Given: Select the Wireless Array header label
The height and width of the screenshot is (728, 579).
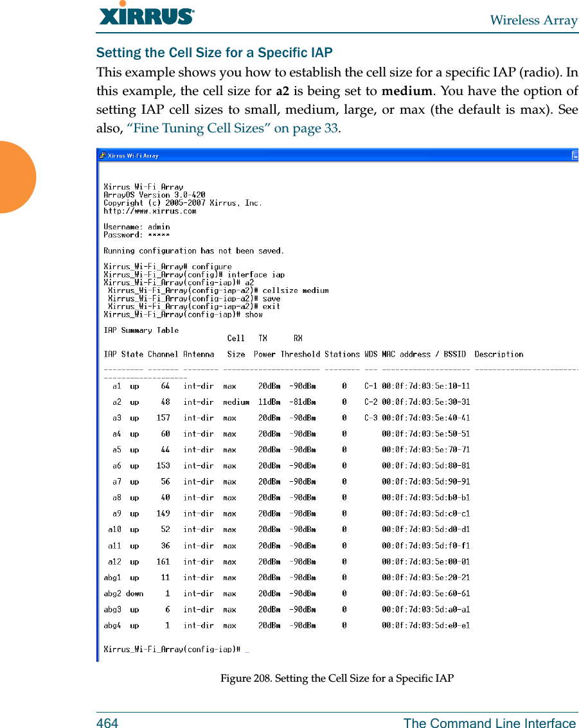Looking at the screenshot, I should [x=533, y=21].
